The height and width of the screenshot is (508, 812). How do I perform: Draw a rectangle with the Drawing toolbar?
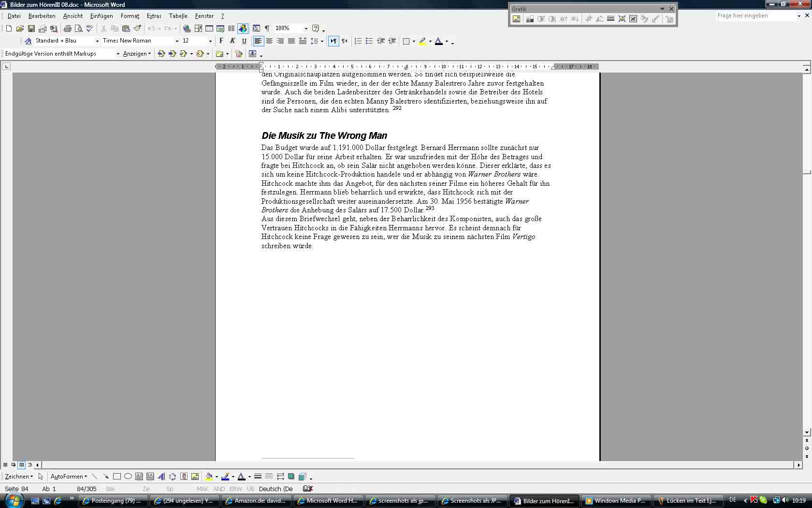click(x=117, y=477)
